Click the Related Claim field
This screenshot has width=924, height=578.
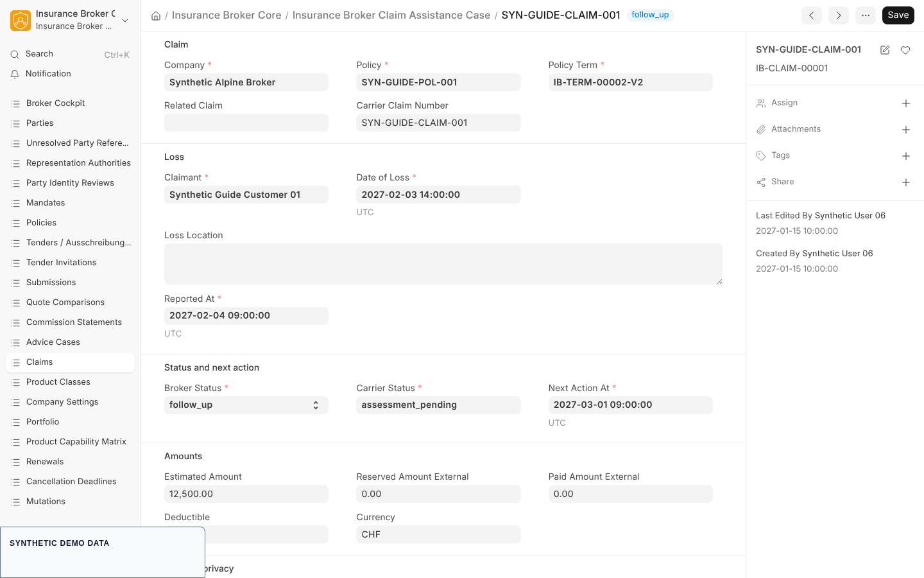[x=246, y=123]
